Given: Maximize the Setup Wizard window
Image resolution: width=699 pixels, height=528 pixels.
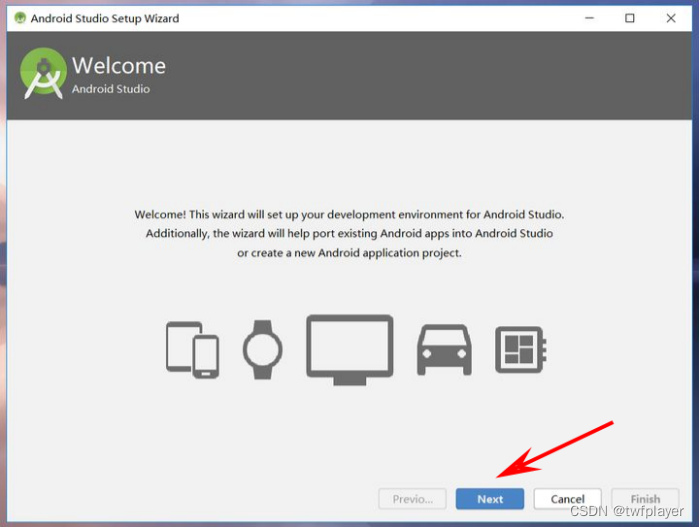Looking at the screenshot, I should tap(629, 18).
